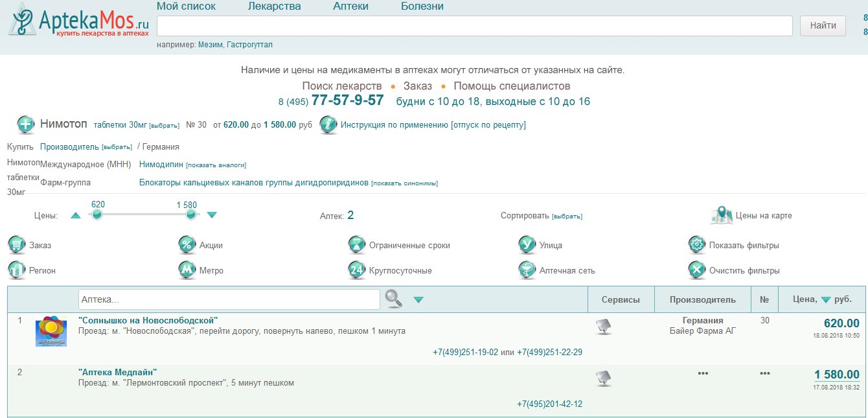The height and width of the screenshot is (418, 868).
Task: Click the Помощь специалистов link
Action: click(x=512, y=86)
